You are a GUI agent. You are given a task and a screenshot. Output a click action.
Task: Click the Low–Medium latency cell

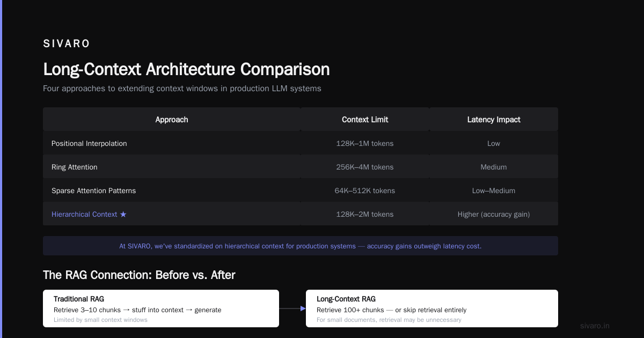tap(494, 190)
